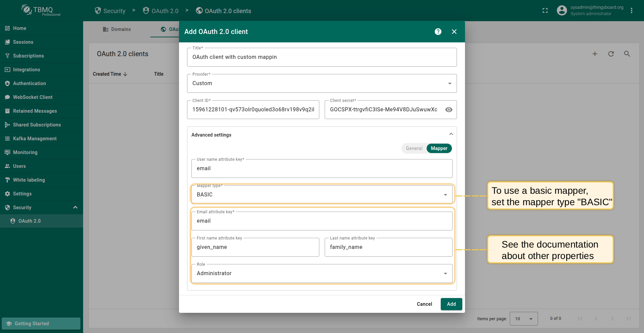
Task: Open the Provider dropdown
Action: (x=322, y=83)
